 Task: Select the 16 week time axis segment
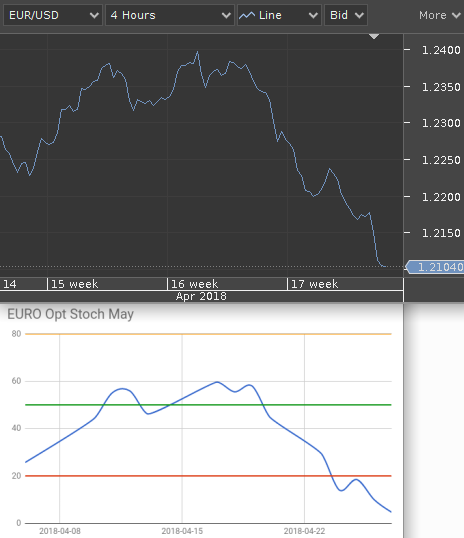227,284
